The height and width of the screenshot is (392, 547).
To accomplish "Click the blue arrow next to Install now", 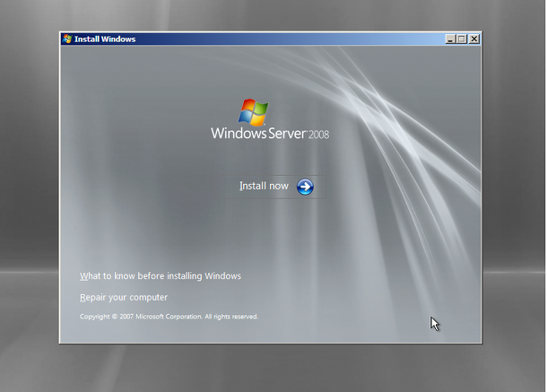I will 305,187.
